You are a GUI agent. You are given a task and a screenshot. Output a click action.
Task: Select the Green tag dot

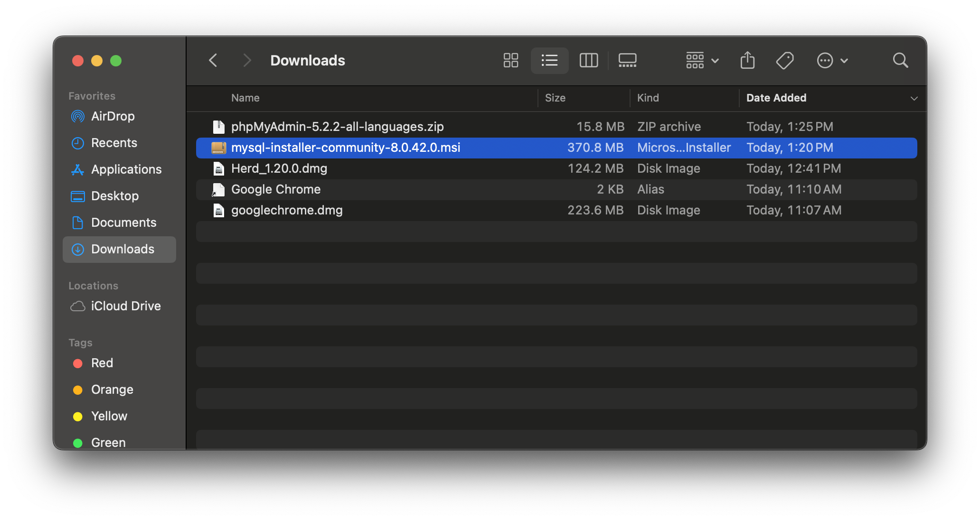coord(78,443)
